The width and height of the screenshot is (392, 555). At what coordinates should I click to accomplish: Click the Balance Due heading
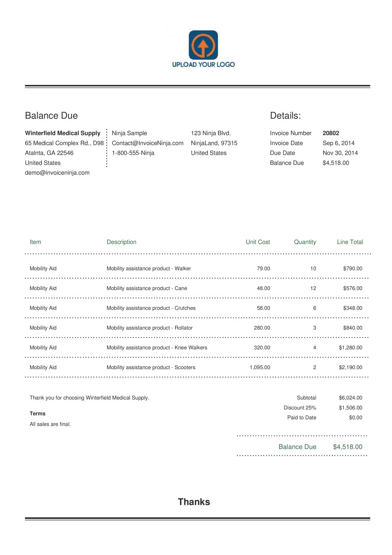[51, 115]
